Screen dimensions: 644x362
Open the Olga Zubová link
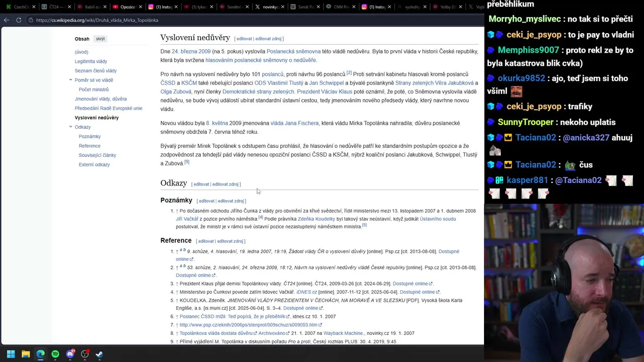(176, 92)
